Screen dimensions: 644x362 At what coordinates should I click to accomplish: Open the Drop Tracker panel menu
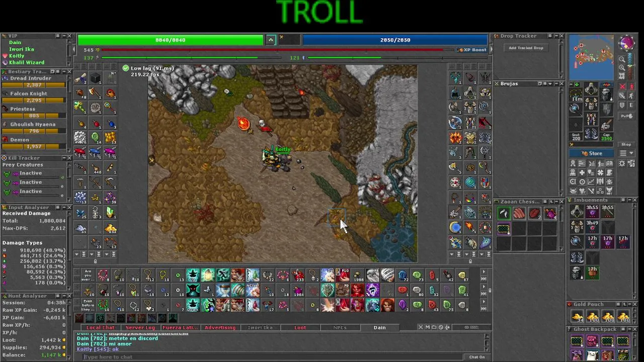550,36
